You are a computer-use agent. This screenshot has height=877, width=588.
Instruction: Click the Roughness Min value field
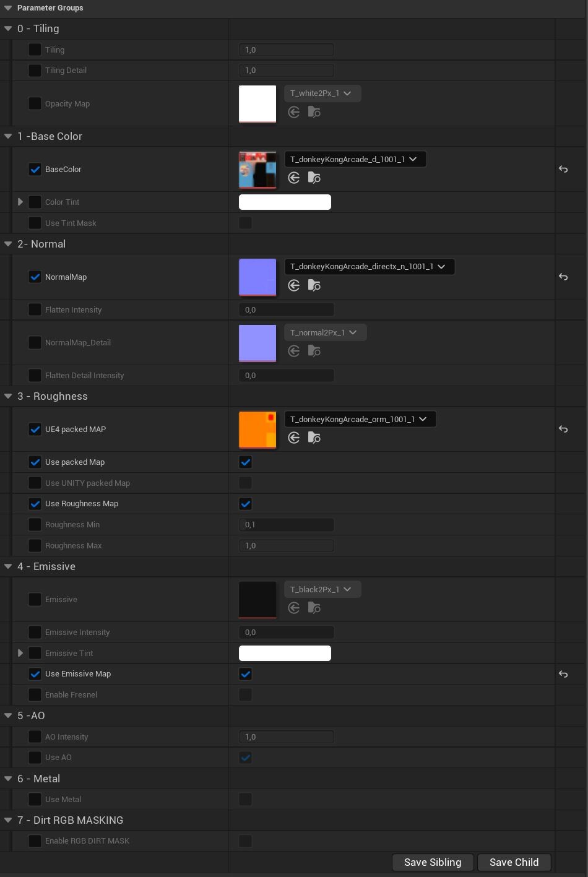click(x=287, y=525)
